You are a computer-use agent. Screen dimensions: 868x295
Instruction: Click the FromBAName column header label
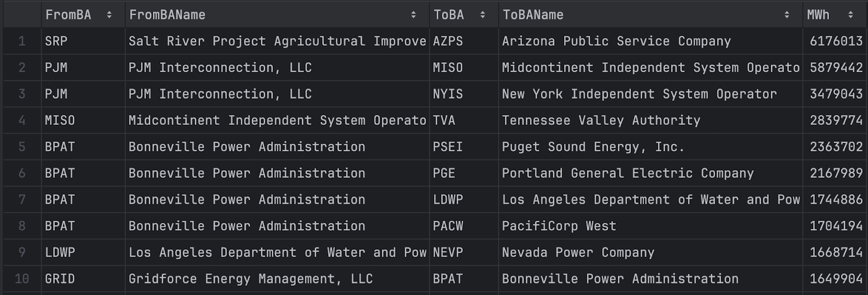click(x=167, y=15)
